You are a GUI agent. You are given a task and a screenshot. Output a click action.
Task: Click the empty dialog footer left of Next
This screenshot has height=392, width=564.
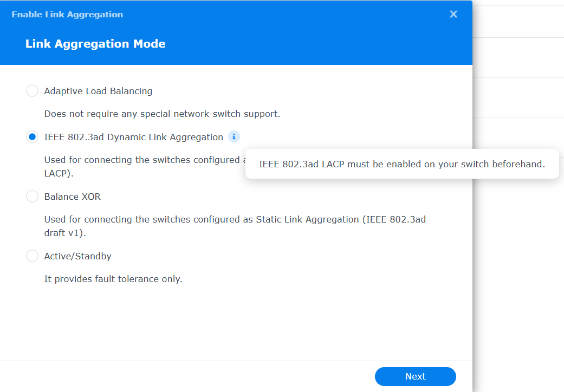[187, 376]
